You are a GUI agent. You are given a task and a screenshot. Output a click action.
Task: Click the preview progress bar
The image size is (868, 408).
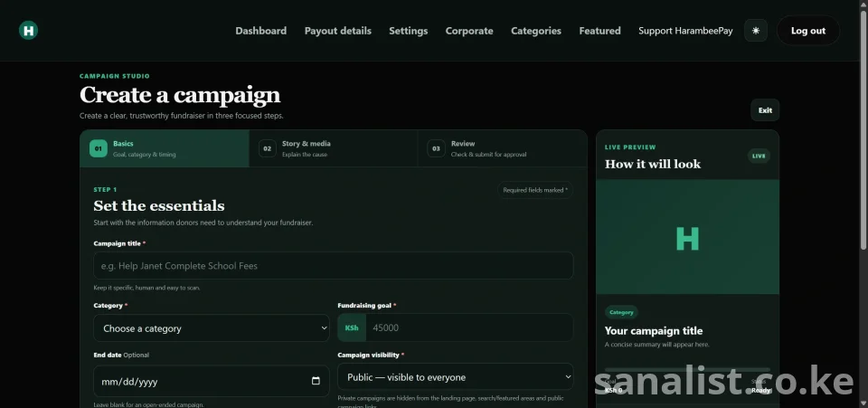coord(687,370)
